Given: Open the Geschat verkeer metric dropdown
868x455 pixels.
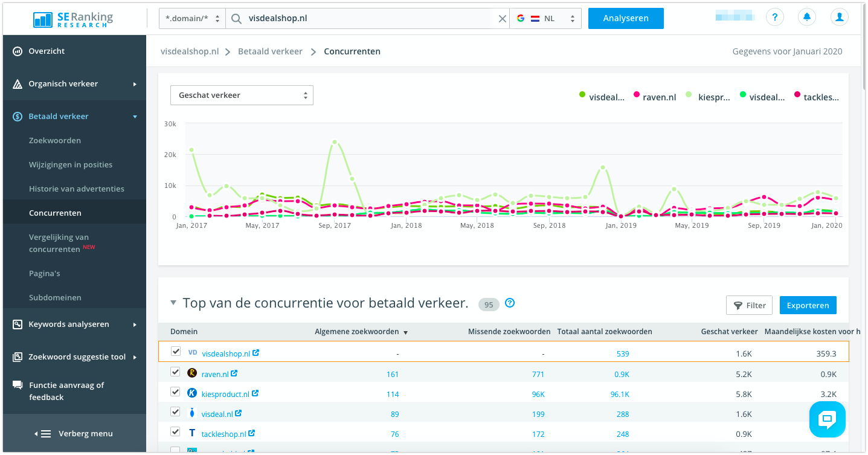Looking at the screenshot, I should pyautogui.click(x=242, y=95).
